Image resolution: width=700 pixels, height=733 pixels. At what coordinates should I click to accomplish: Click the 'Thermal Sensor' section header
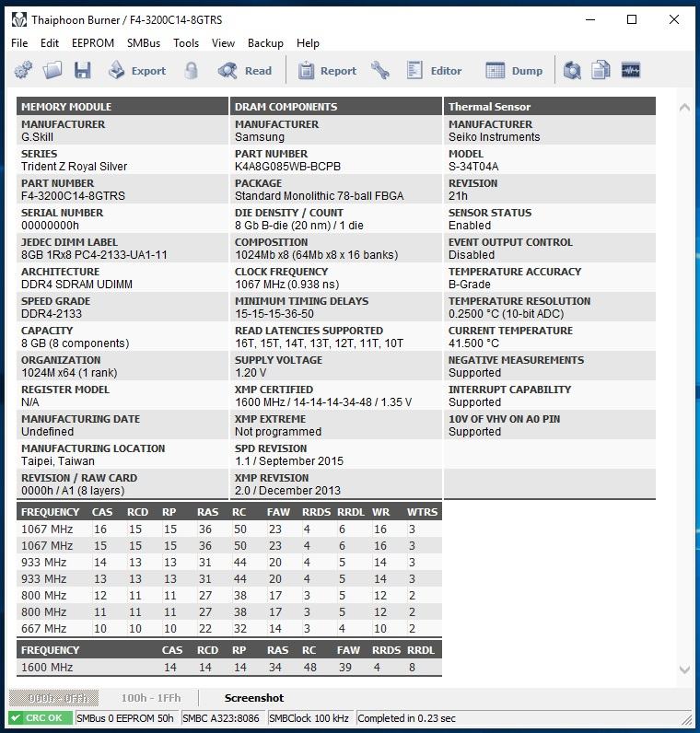(x=550, y=107)
